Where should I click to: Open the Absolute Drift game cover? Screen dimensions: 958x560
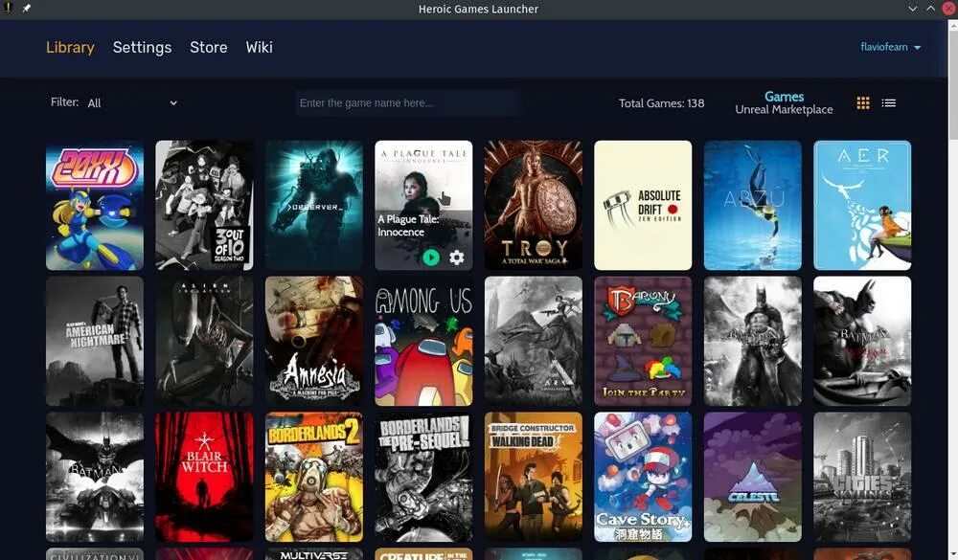tap(642, 205)
